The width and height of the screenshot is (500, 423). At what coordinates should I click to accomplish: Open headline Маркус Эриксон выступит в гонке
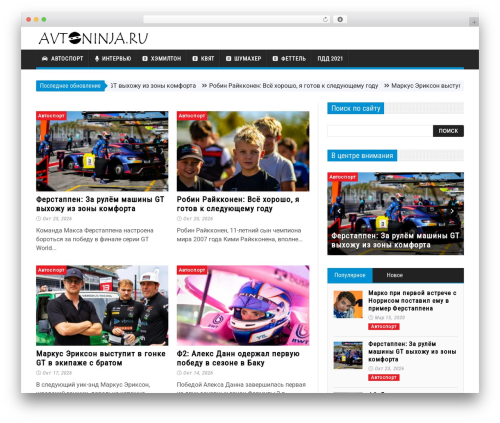pyautogui.click(x=101, y=358)
